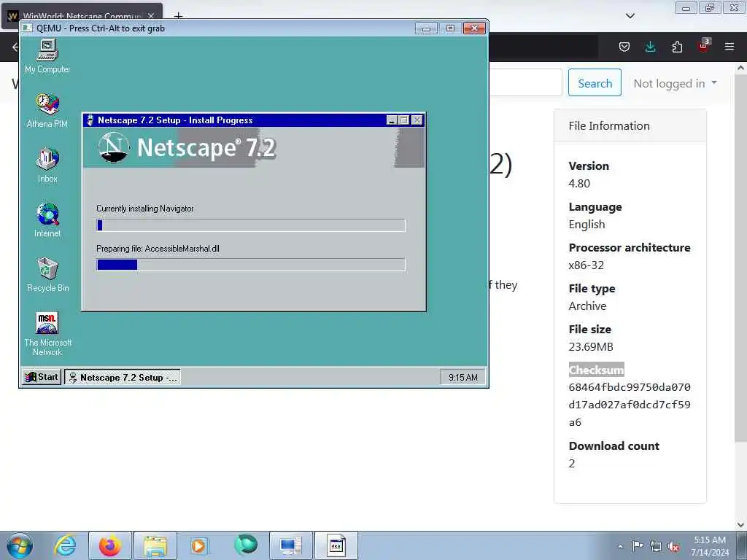The height and width of the screenshot is (560, 747).
Task: Click the page scrollbar up arrow
Action: pos(740,68)
